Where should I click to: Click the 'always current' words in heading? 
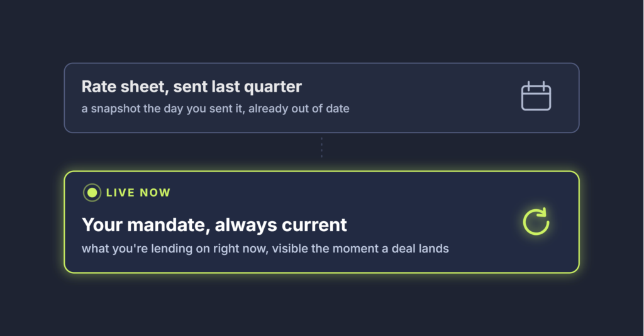click(x=281, y=225)
